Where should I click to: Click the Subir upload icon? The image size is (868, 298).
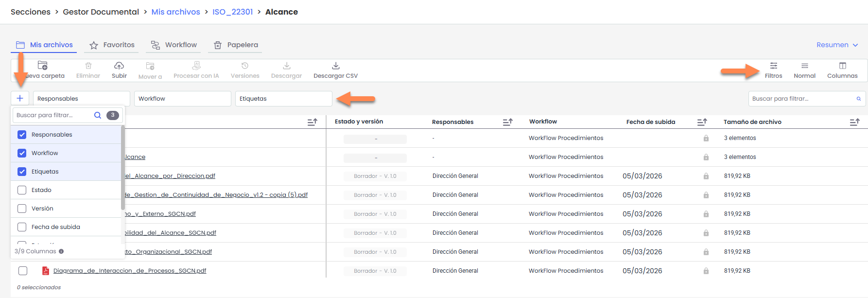(119, 66)
